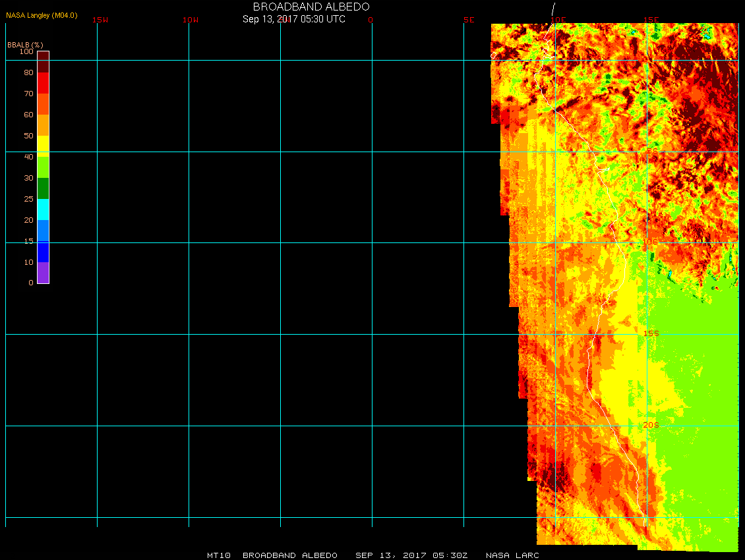Click the Sep 13, 2017 05:30 UTC timestamp
745x560 pixels.
(294, 19)
